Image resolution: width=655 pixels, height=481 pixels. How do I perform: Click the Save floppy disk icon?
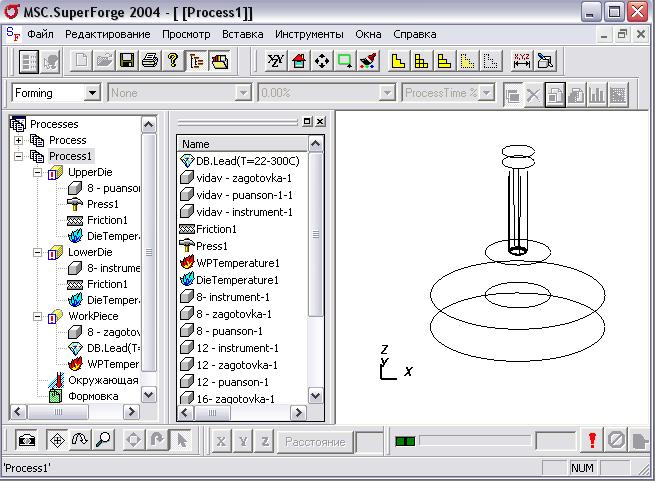coord(127,61)
